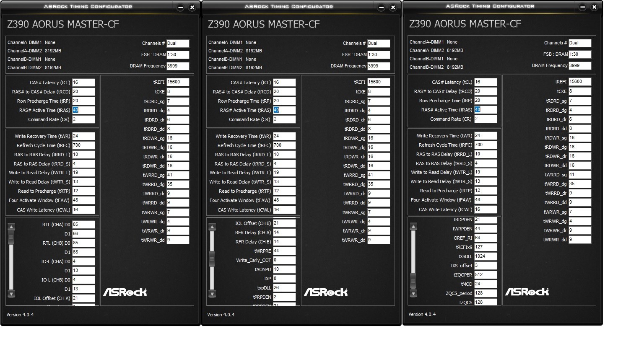Click DRAM Frequency field in right window
The width and height of the screenshot is (644, 362).
pyautogui.click(x=580, y=66)
